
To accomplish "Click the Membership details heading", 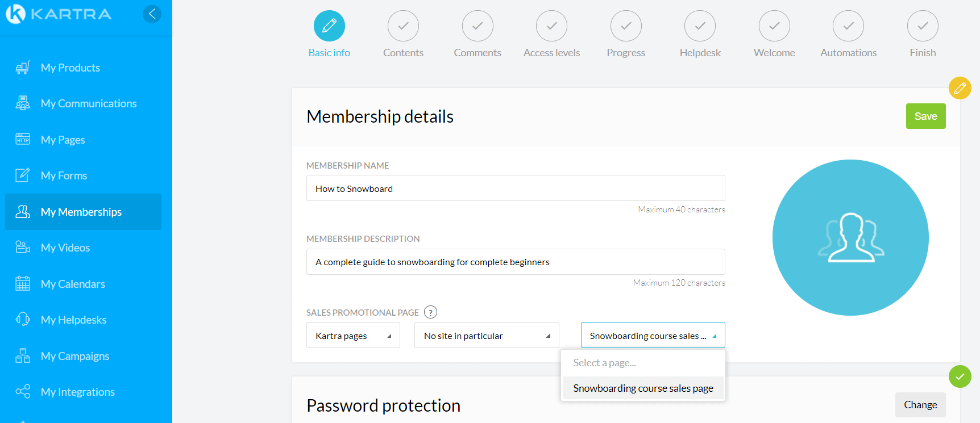I will [380, 116].
